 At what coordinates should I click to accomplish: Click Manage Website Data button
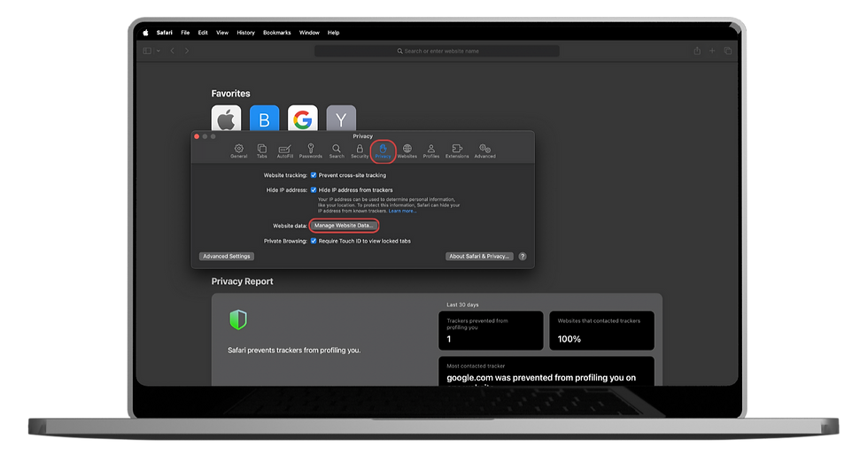(x=344, y=226)
